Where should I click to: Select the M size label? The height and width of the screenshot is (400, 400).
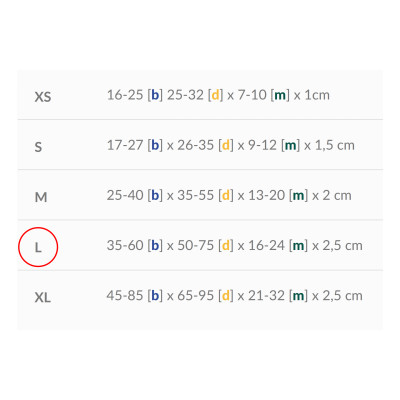(x=41, y=197)
